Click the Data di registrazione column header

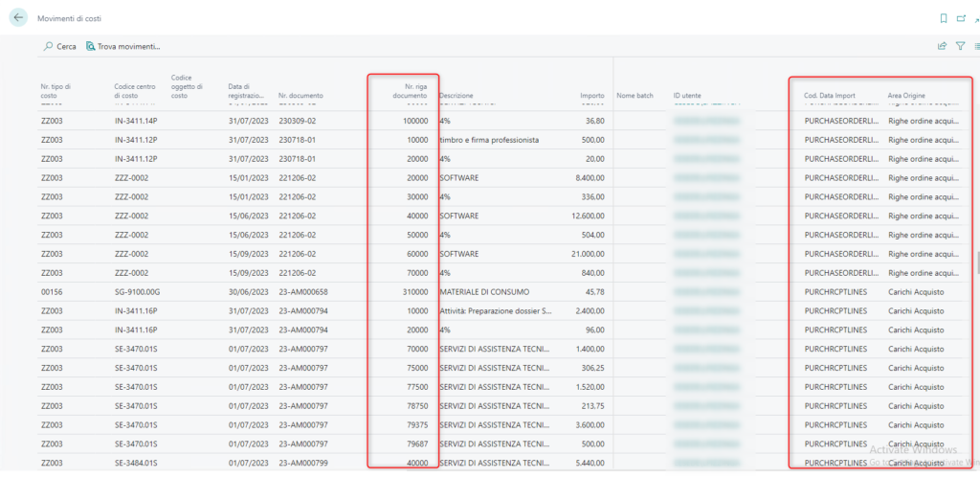tap(248, 91)
